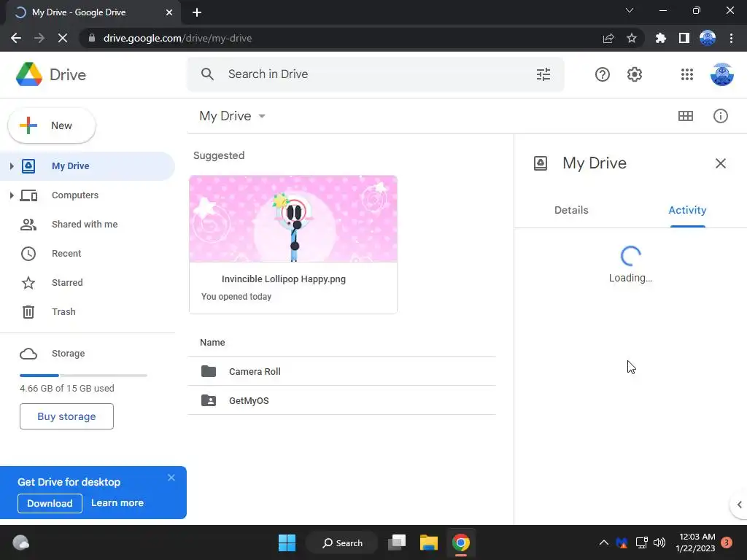This screenshot has width=747, height=560.
Task: Follow the Learn more link
Action: click(x=117, y=503)
